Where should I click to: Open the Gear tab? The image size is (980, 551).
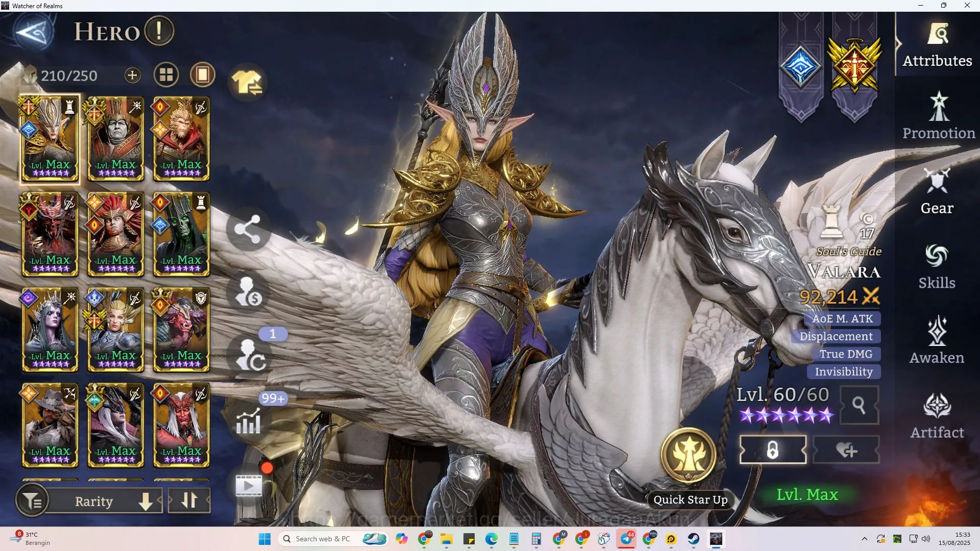[x=937, y=191]
